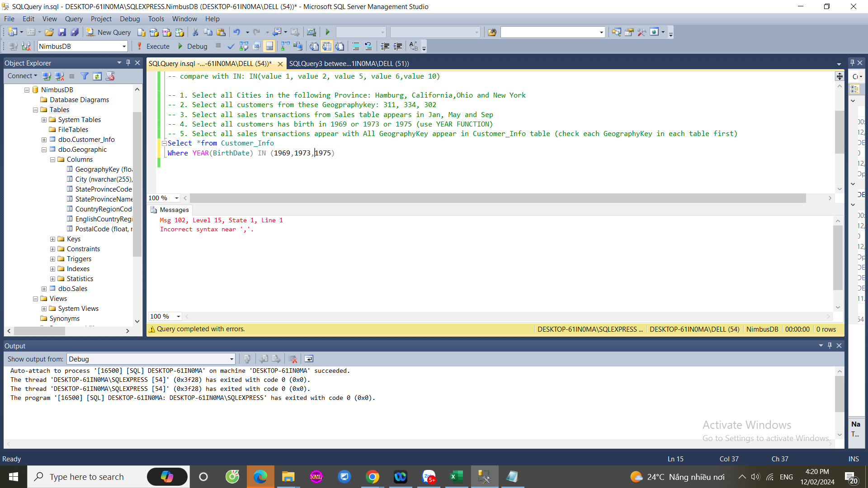Image resolution: width=868 pixels, height=488 pixels.
Task: Collapse the dbo.Geographic table node
Action: tap(44, 150)
